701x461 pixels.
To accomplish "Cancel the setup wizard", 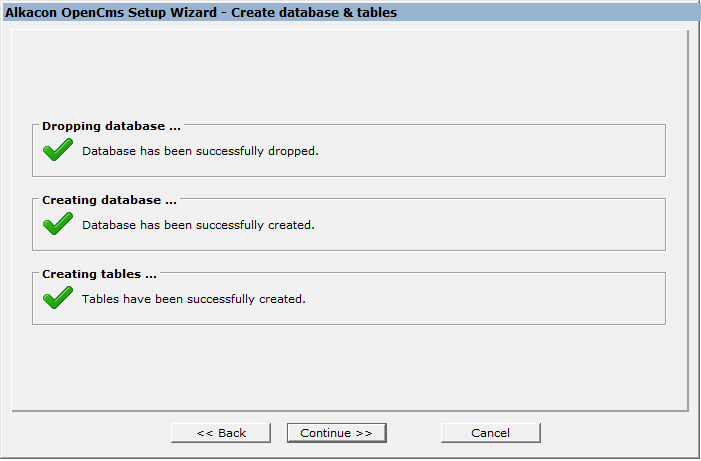I will pos(490,433).
